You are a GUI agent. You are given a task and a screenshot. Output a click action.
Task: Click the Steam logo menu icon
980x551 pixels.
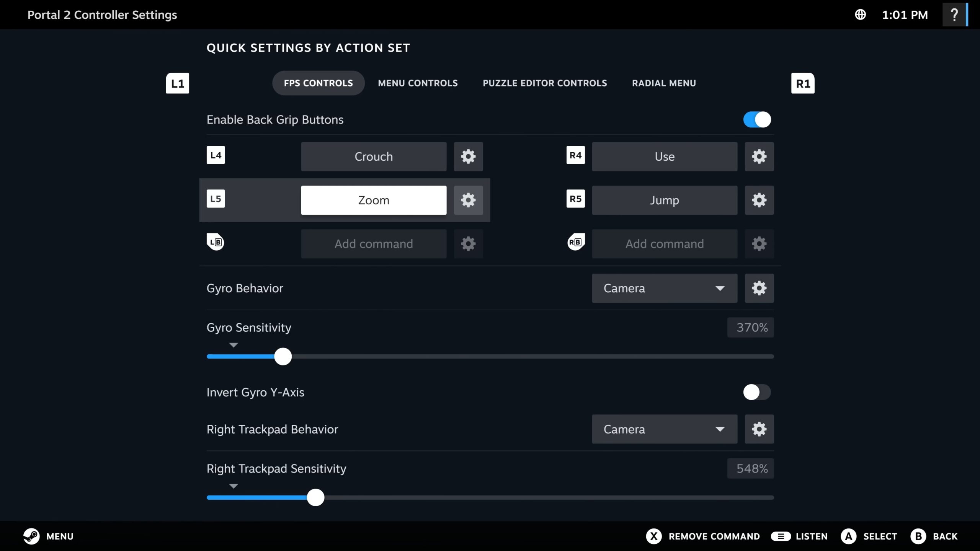[31, 536]
